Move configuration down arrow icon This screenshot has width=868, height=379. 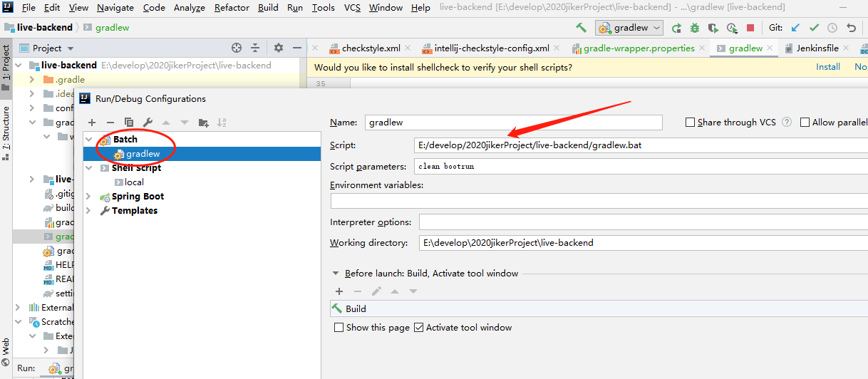click(x=185, y=123)
